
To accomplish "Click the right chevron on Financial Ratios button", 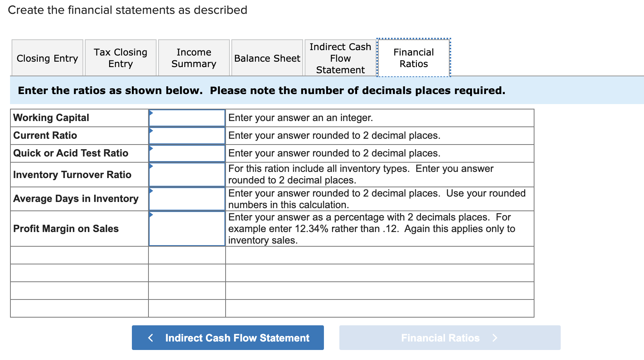I will point(495,338).
